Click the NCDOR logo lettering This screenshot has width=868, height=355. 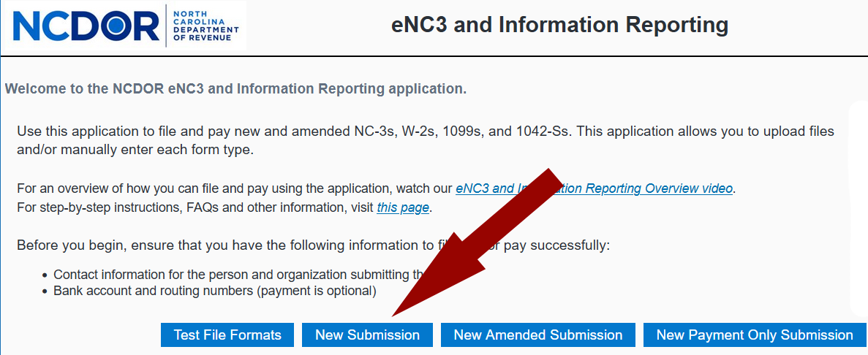click(86, 26)
